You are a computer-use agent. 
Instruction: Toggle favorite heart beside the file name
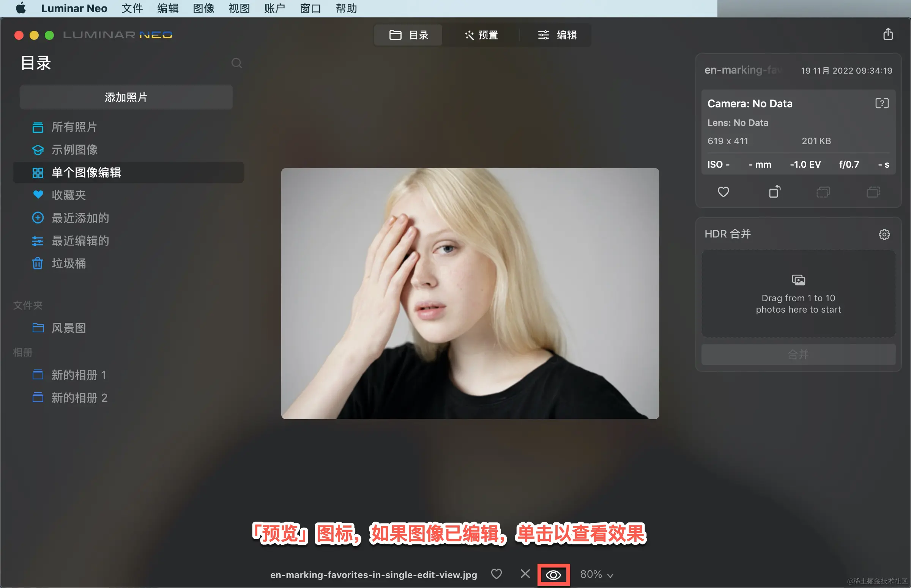[x=496, y=574]
